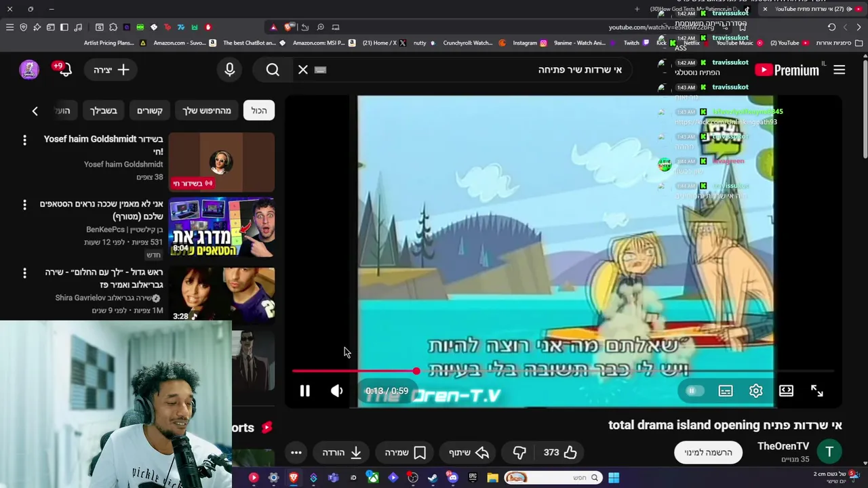Image resolution: width=868 pixels, height=488 pixels.
Task: Toggle subtitles/captions on the player
Action: tap(726, 391)
